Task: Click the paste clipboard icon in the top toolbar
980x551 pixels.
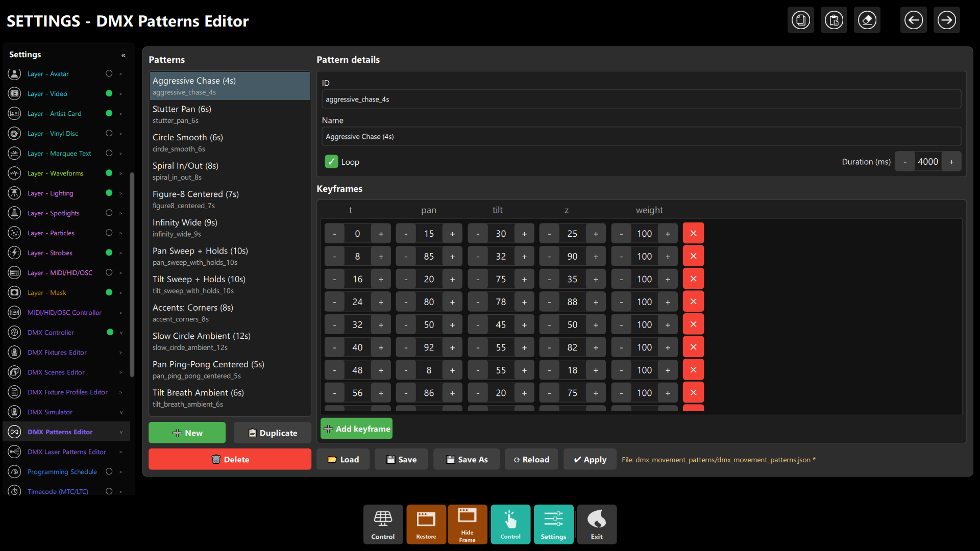Action: pyautogui.click(x=834, y=20)
